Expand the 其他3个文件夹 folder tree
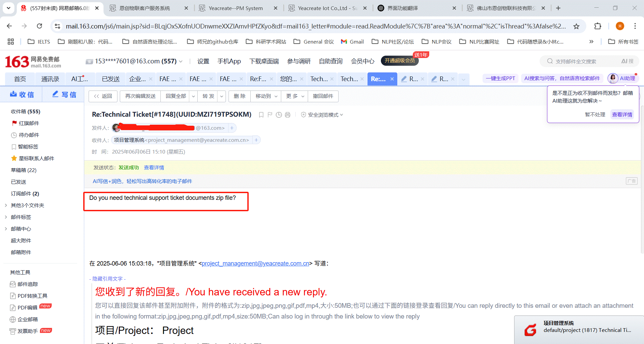 point(6,206)
